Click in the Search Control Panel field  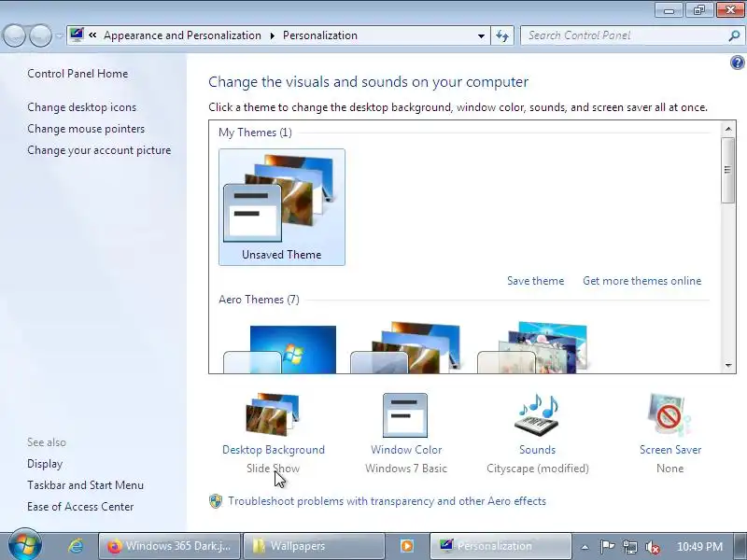[x=624, y=35]
